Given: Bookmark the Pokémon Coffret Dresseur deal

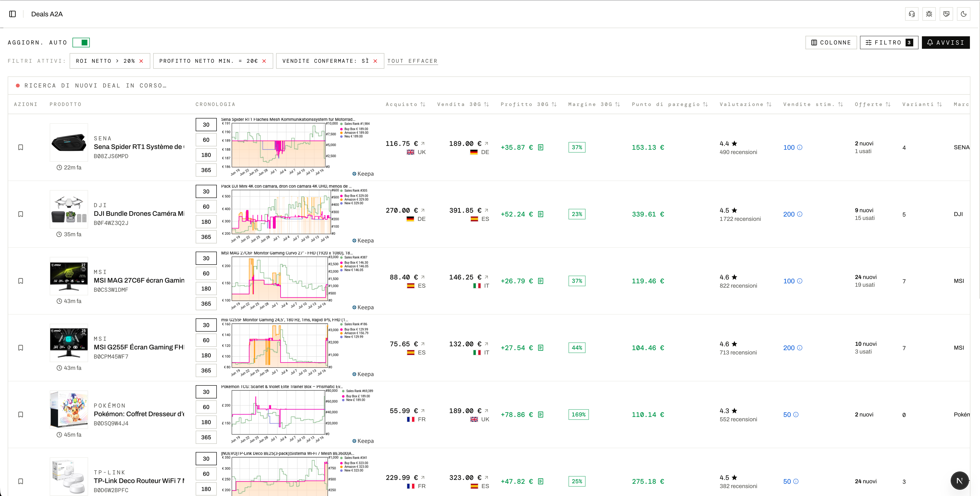Looking at the screenshot, I should click(x=21, y=415).
